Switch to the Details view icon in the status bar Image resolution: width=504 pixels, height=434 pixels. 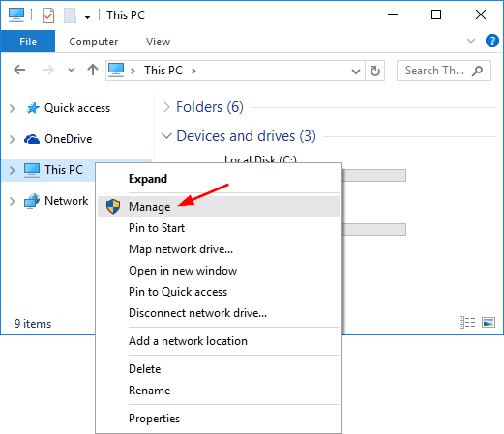[467, 322]
